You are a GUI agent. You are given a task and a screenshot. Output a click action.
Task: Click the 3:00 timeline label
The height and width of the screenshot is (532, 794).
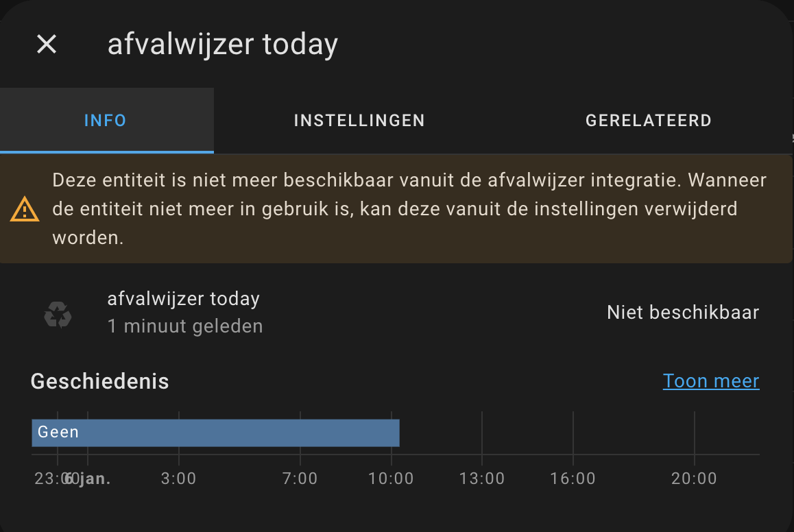click(x=178, y=478)
